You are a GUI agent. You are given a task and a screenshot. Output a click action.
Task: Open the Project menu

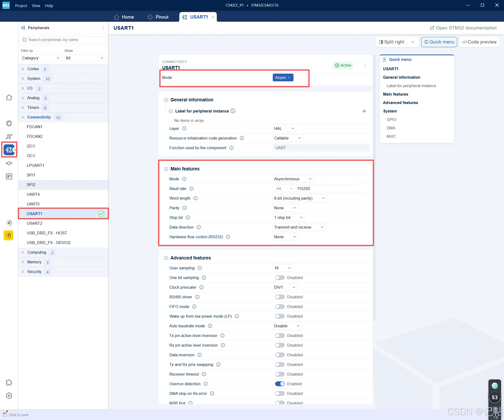coord(21,6)
